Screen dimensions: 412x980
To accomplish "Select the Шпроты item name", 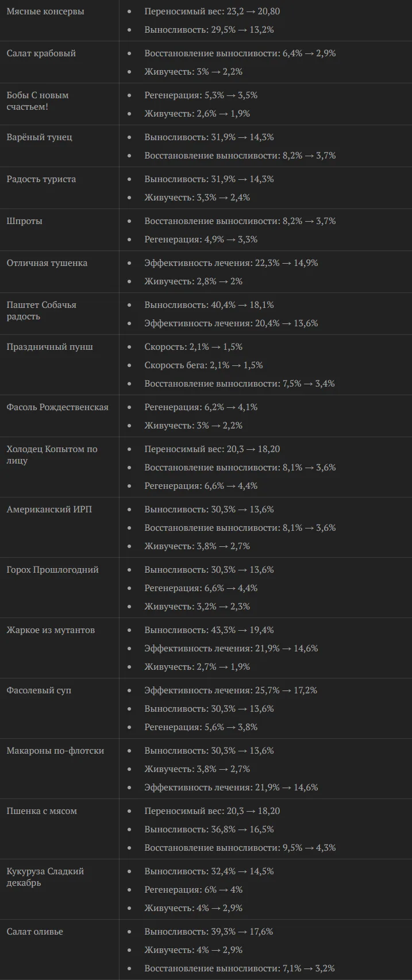I will point(25,221).
